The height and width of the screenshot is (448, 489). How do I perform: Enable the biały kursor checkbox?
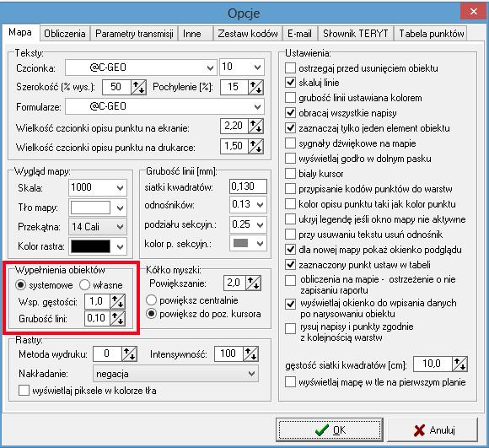pyautogui.click(x=290, y=173)
